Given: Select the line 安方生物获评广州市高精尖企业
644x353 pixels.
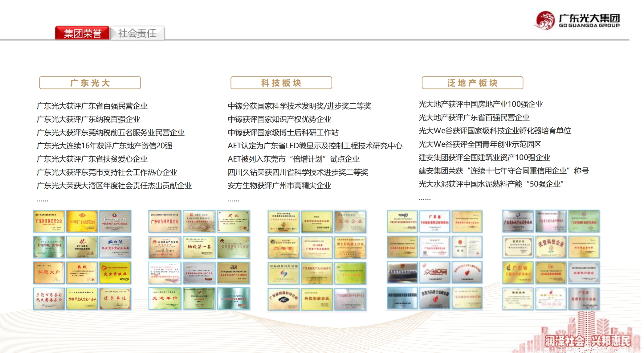Looking at the screenshot, I should tap(279, 186).
